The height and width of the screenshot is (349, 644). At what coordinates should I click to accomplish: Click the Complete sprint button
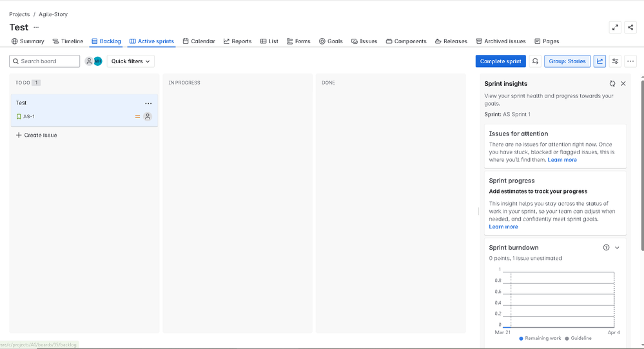[x=501, y=61]
